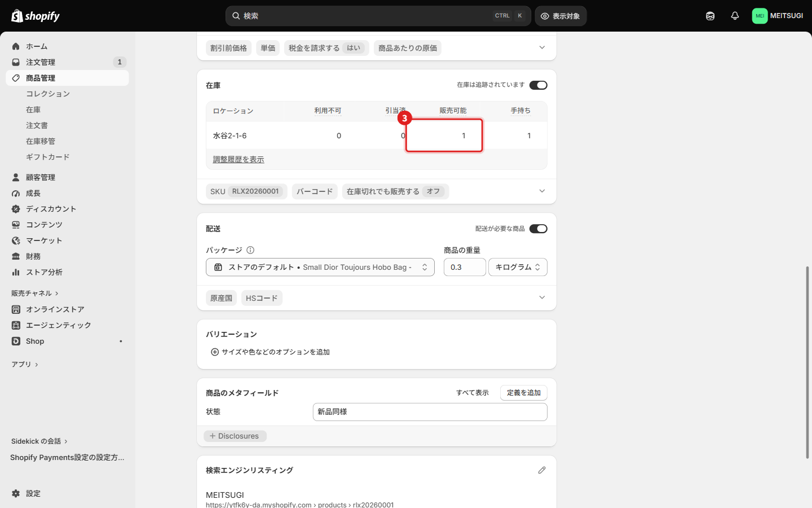Click the 成長 growth icon
The image size is (812, 508).
pyautogui.click(x=16, y=193)
